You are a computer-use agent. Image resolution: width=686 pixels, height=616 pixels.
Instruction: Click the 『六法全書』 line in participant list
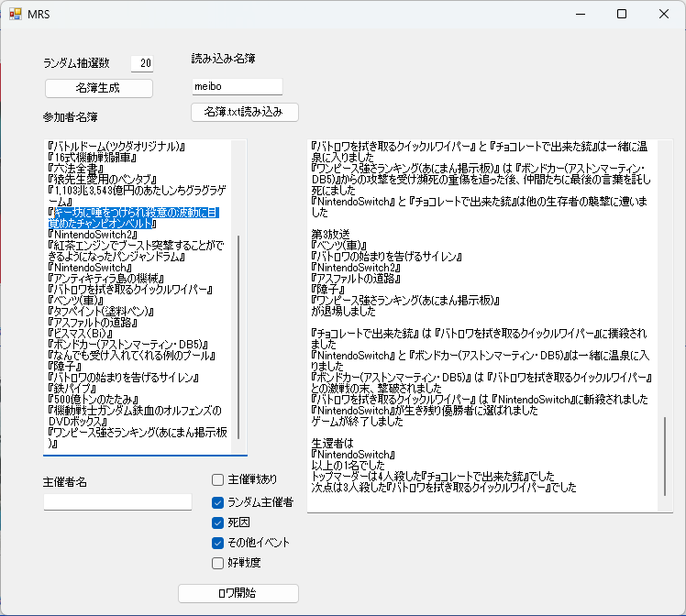pyautogui.click(x=81, y=168)
